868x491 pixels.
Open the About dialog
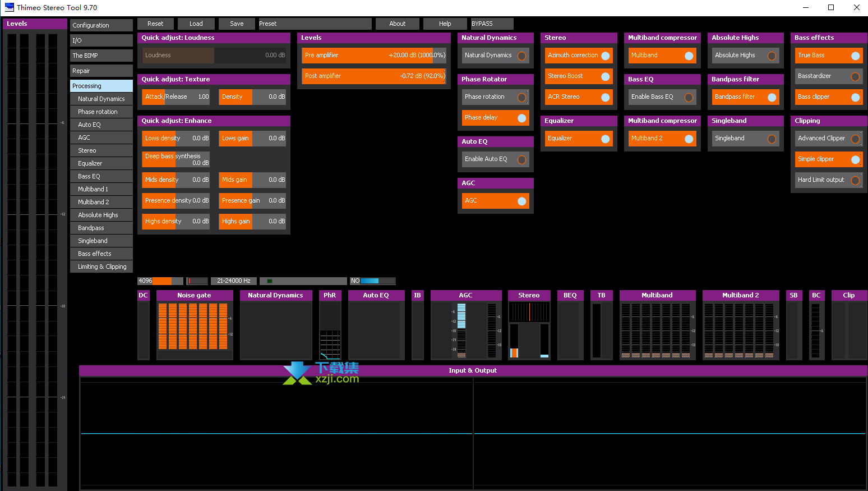[397, 24]
